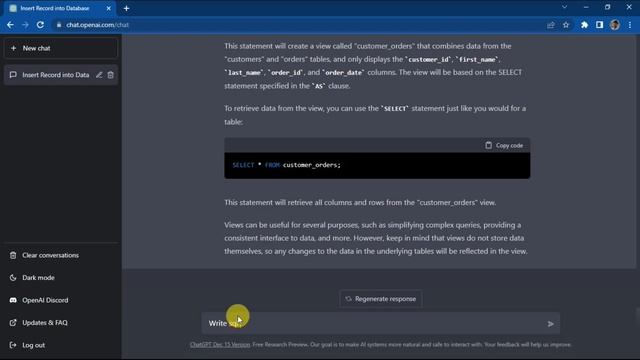Click Regenerate response
Screen dimensions: 640x360
(x=380, y=299)
